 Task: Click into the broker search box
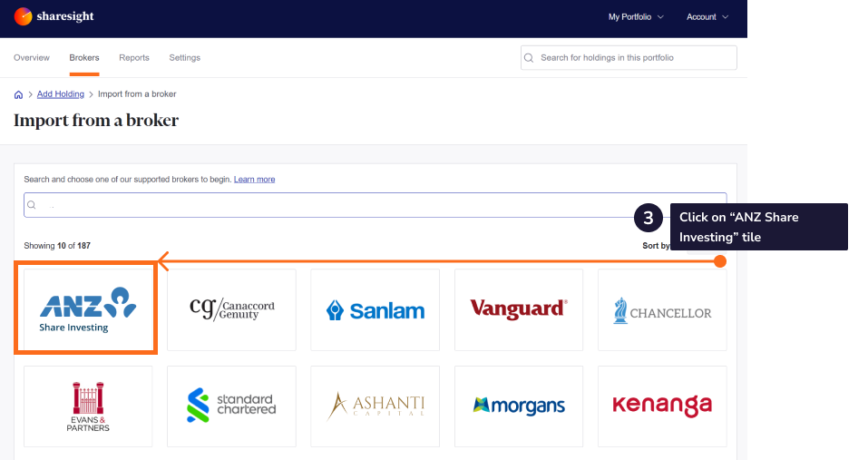tap(375, 205)
